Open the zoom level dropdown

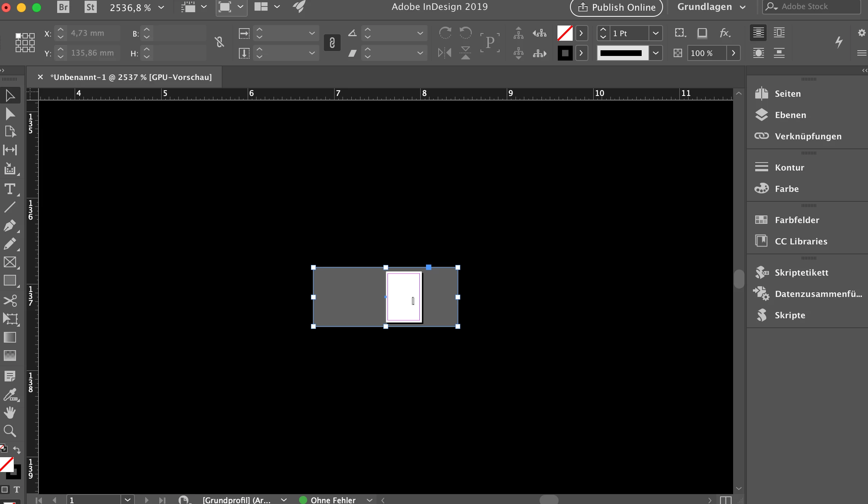tap(161, 7)
